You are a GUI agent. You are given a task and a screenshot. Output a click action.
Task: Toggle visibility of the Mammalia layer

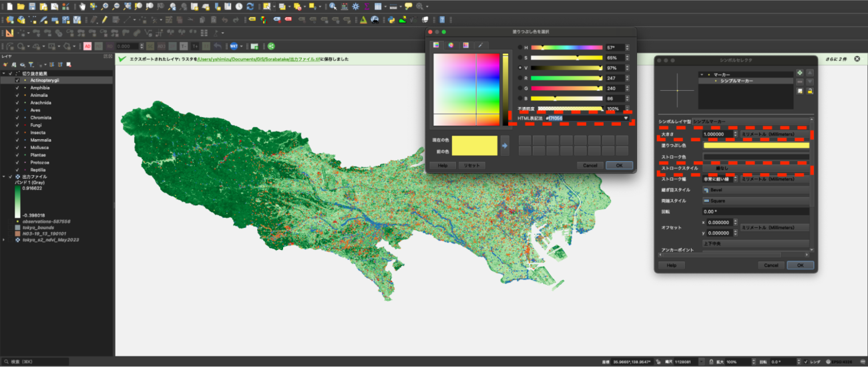tap(17, 140)
